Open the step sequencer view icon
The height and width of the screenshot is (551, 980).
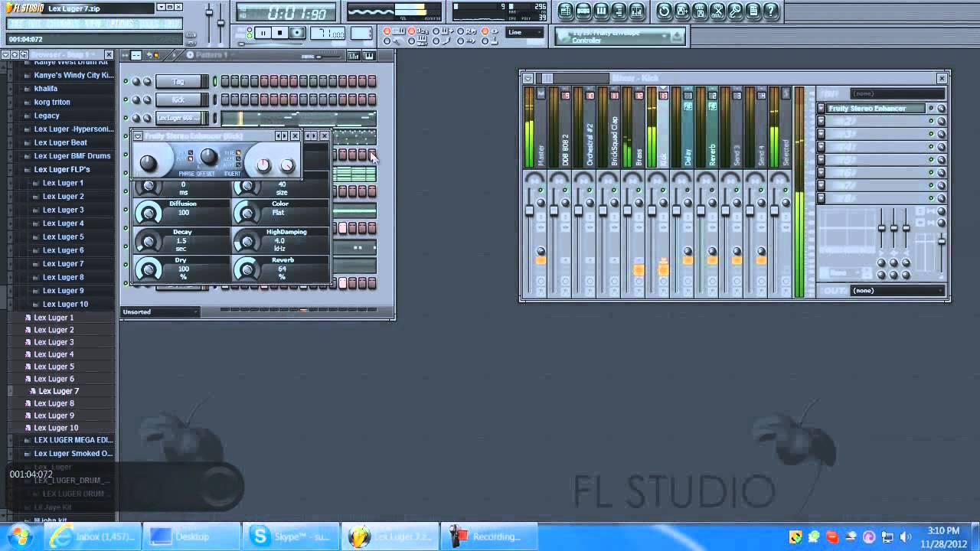583,11
